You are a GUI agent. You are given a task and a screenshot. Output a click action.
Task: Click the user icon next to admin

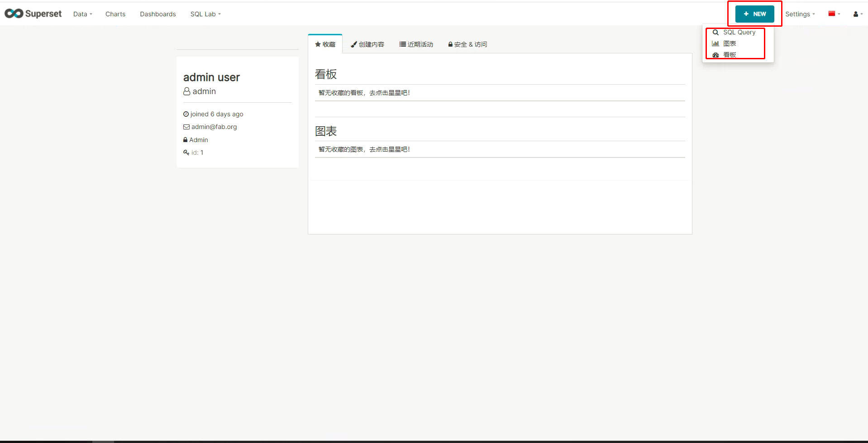pyautogui.click(x=186, y=91)
